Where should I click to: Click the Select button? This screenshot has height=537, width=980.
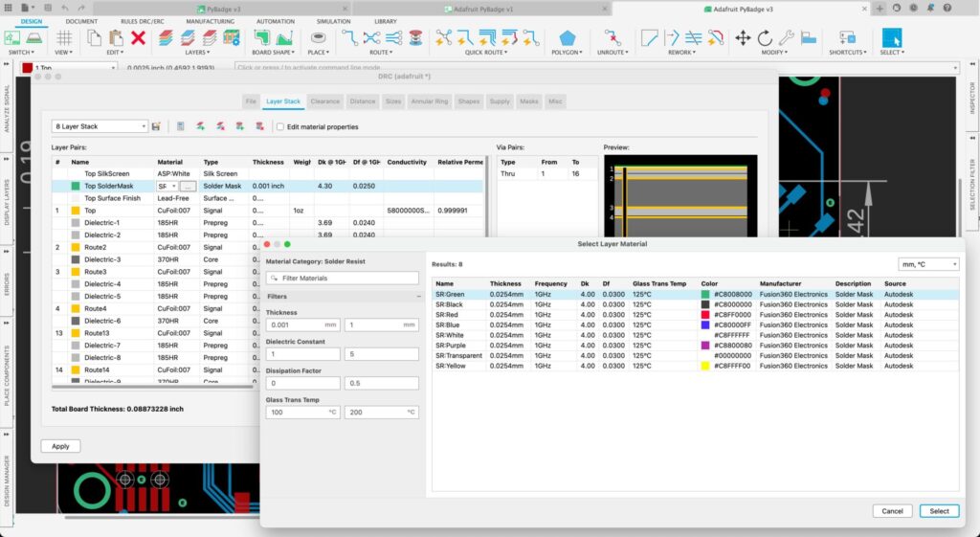tap(939, 511)
